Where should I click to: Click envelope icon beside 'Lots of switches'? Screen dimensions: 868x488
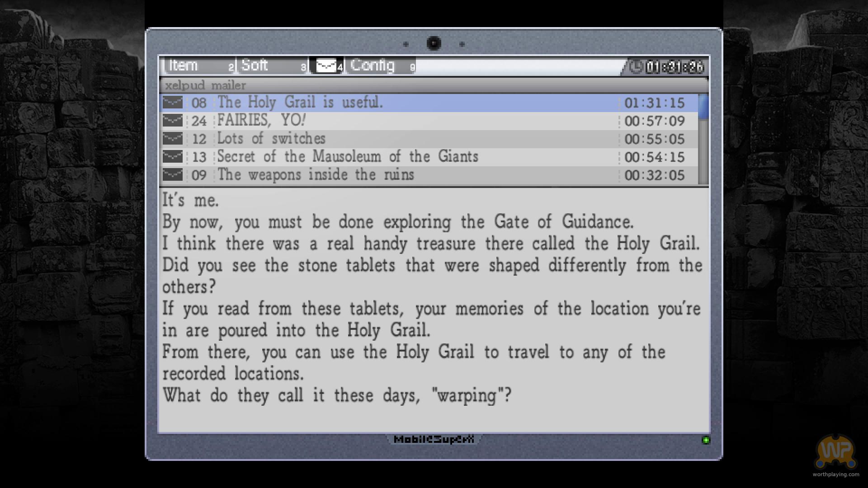pos(172,139)
